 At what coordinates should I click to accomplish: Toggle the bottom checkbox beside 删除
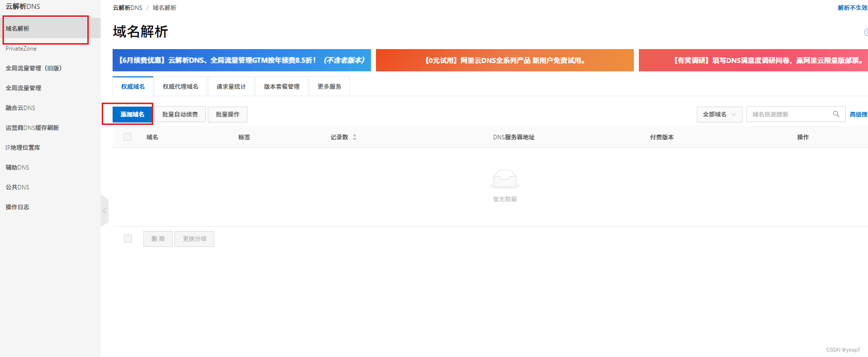coord(128,238)
